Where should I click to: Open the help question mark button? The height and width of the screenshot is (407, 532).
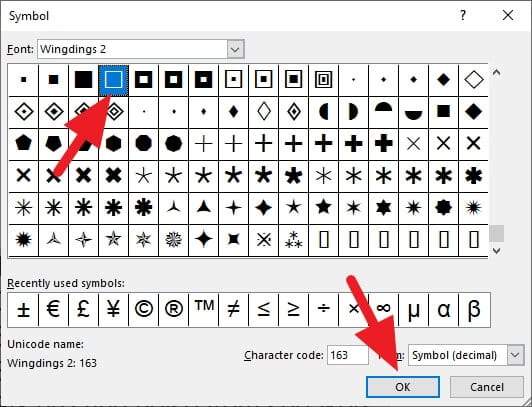[x=463, y=16]
